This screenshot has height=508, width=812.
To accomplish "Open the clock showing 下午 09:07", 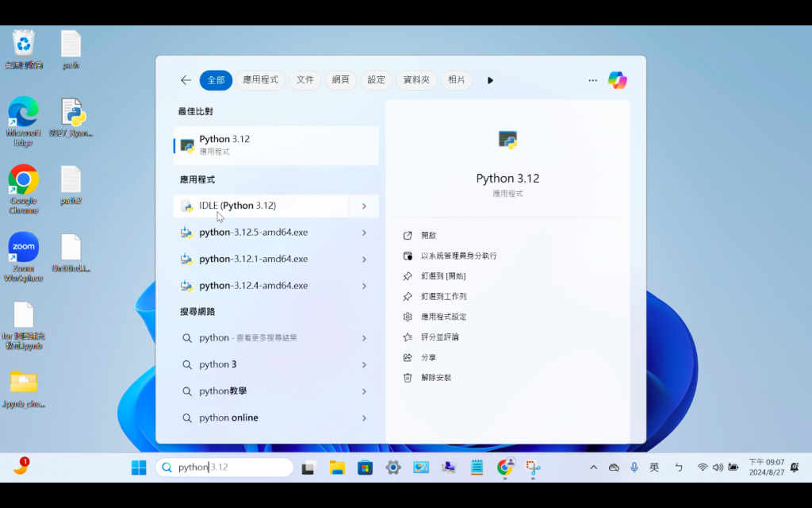I will pyautogui.click(x=767, y=467).
